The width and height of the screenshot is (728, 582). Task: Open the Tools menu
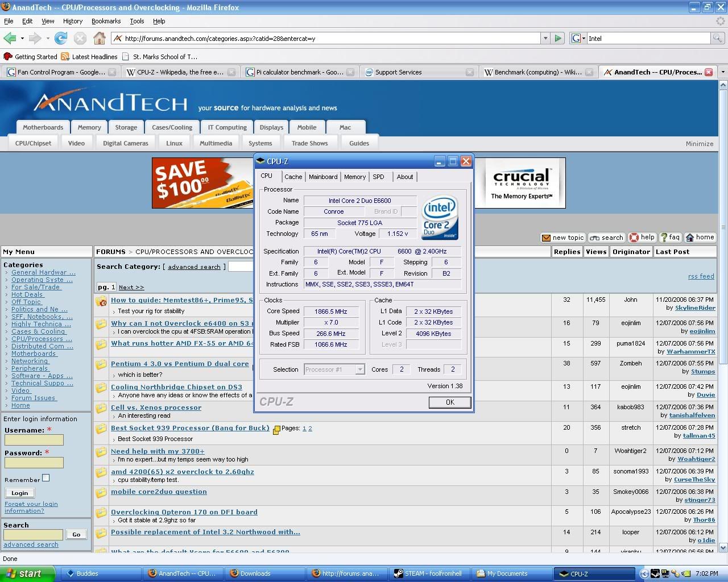[x=137, y=21]
